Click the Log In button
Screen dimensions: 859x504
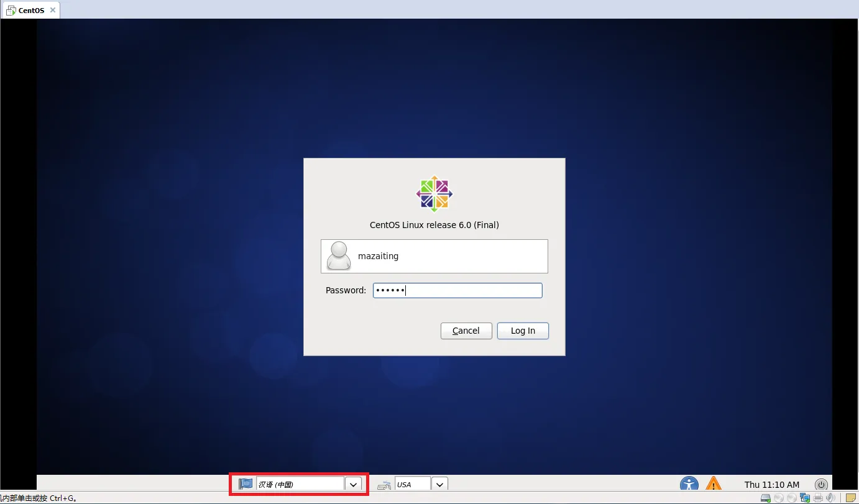tap(523, 331)
